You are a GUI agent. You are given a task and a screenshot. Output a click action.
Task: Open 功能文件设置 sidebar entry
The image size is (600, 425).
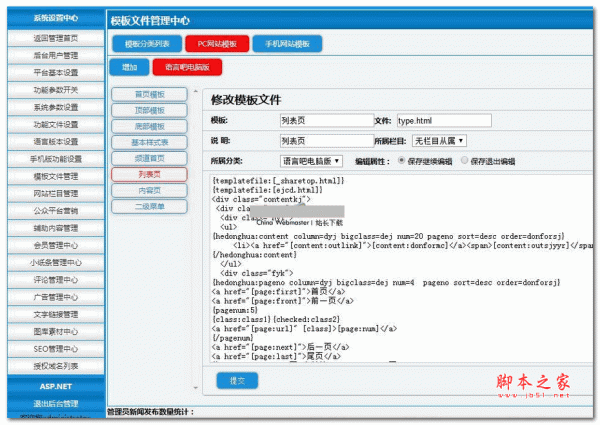click(55, 124)
